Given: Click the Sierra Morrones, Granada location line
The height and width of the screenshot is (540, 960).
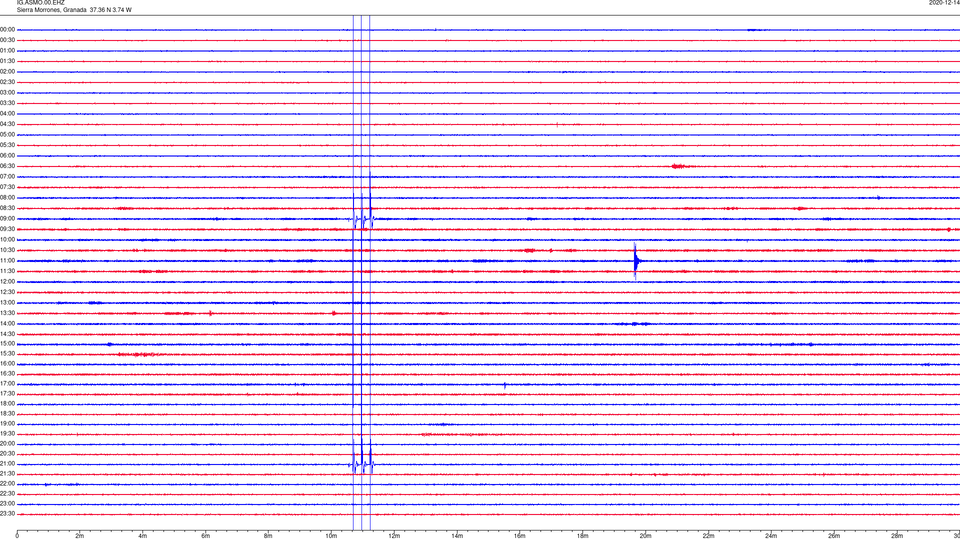Looking at the screenshot, I should 74,10.
